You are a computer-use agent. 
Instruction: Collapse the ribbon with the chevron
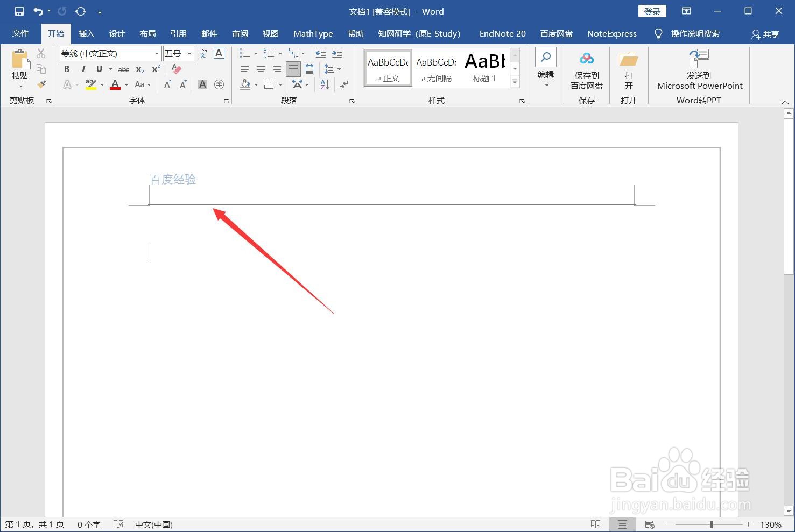(785, 102)
